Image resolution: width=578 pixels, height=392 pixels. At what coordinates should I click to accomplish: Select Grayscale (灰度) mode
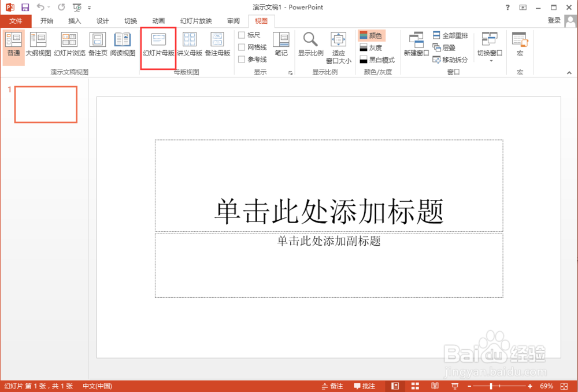tap(371, 47)
